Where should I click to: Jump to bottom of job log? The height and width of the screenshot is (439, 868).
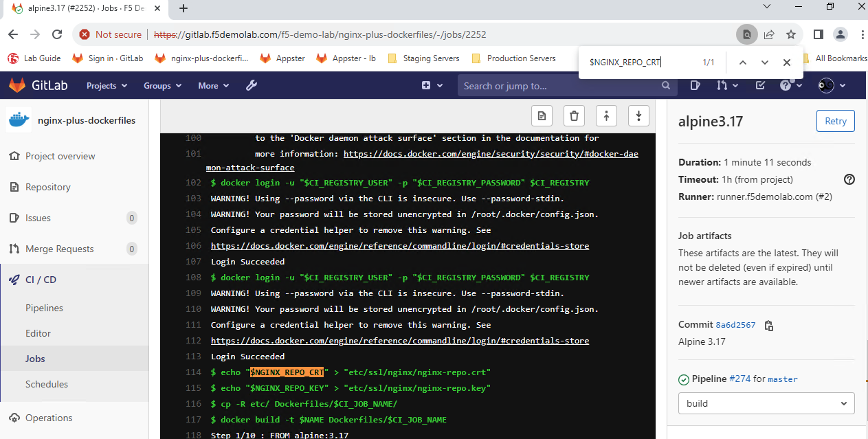coord(638,115)
